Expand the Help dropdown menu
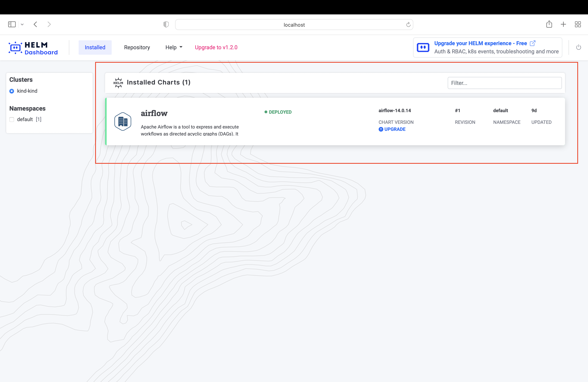Image resolution: width=588 pixels, height=382 pixels. (174, 47)
